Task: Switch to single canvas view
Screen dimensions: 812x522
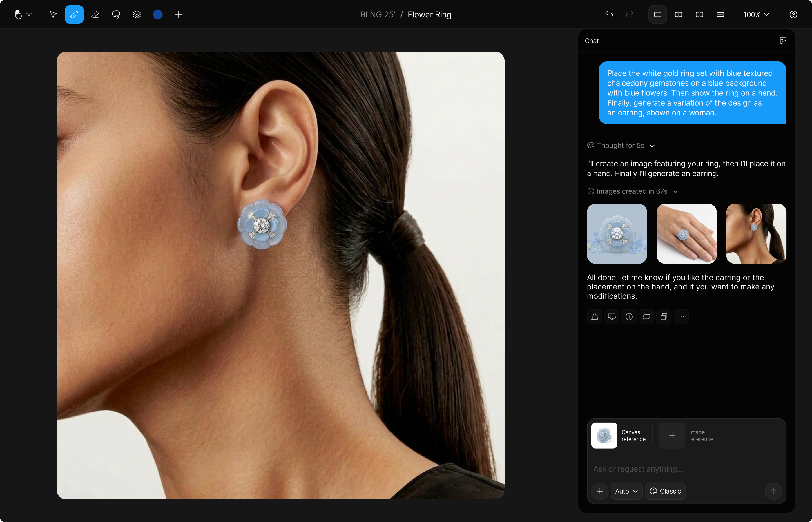Action: tap(657, 14)
